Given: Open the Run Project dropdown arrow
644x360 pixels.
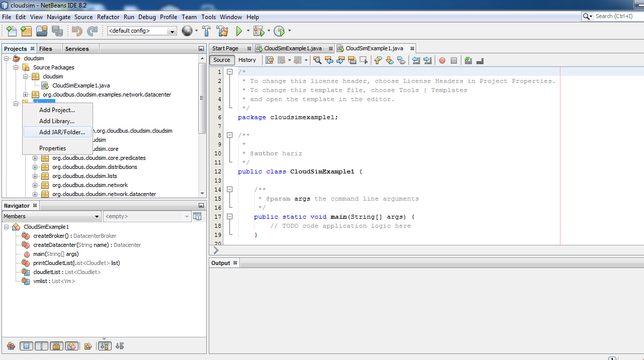Looking at the screenshot, I should pyautogui.click(x=248, y=31).
